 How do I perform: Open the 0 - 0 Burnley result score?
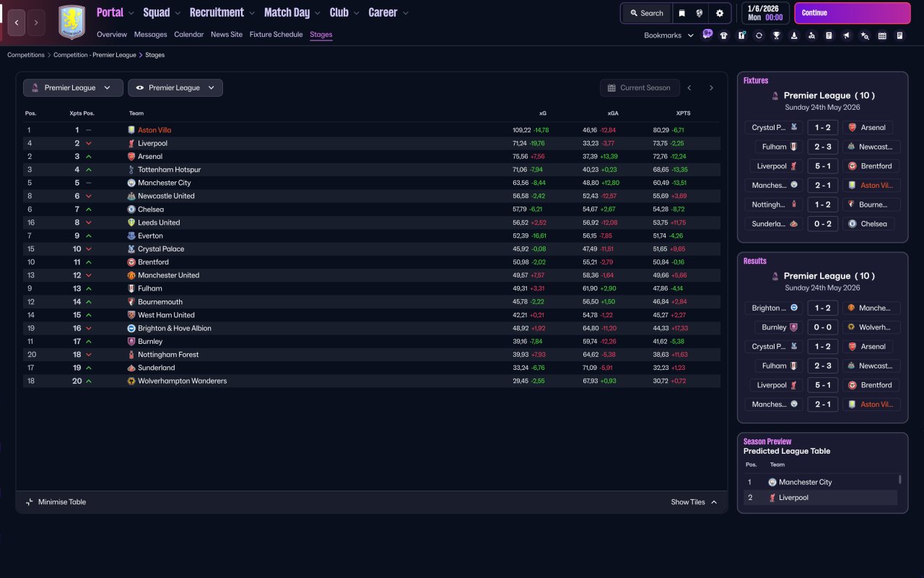tap(822, 327)
